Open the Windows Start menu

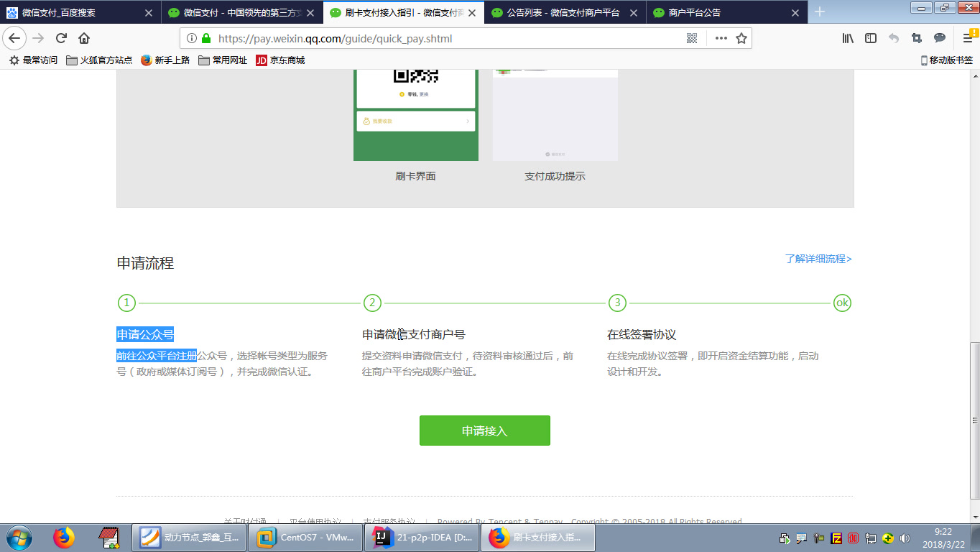[19, 538]
